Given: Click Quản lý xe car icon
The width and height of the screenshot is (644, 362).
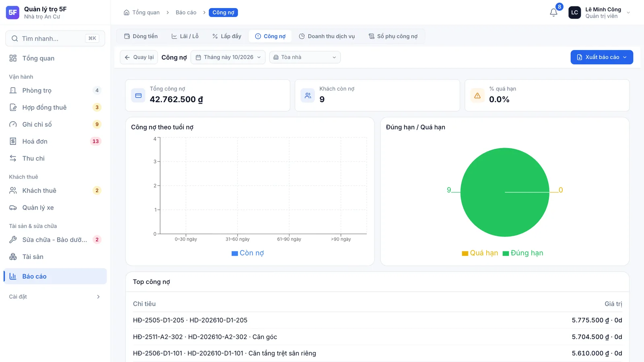Looking at the screenshot, I should [13, 208].
